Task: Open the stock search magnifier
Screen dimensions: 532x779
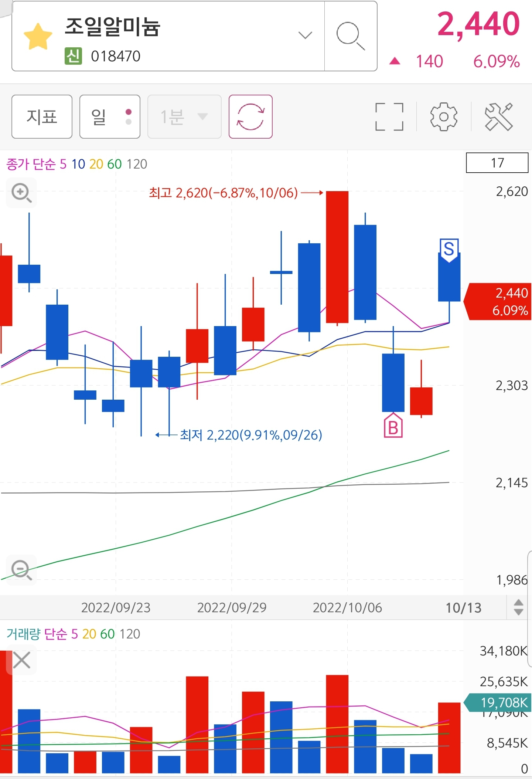Action: tap(351, 36)
